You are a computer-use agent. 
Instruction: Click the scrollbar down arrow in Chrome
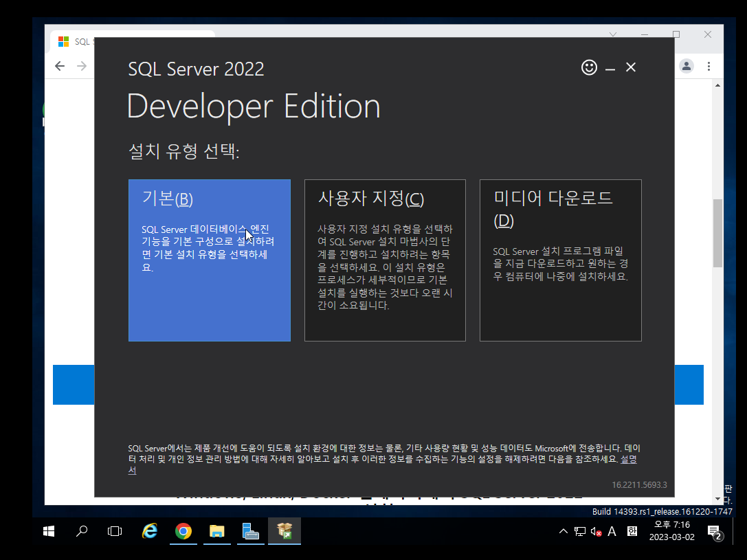[717, 499]
